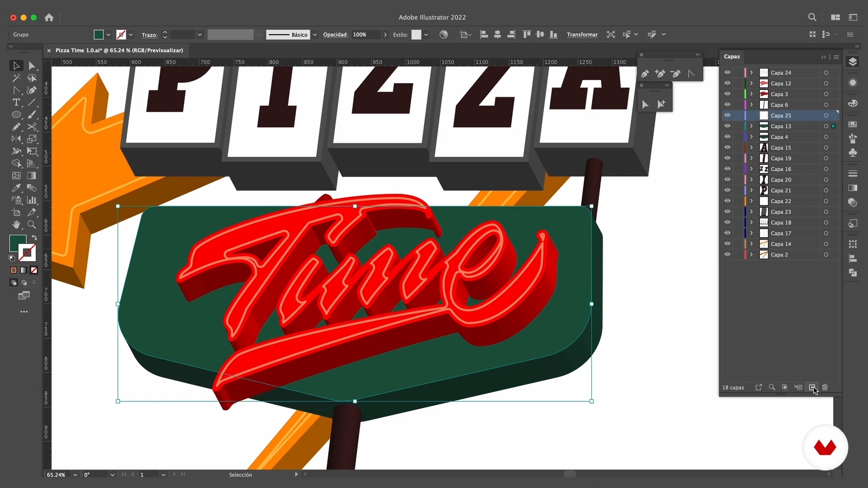
Task: Select the Lasso tool
Action: pos(32,78)
